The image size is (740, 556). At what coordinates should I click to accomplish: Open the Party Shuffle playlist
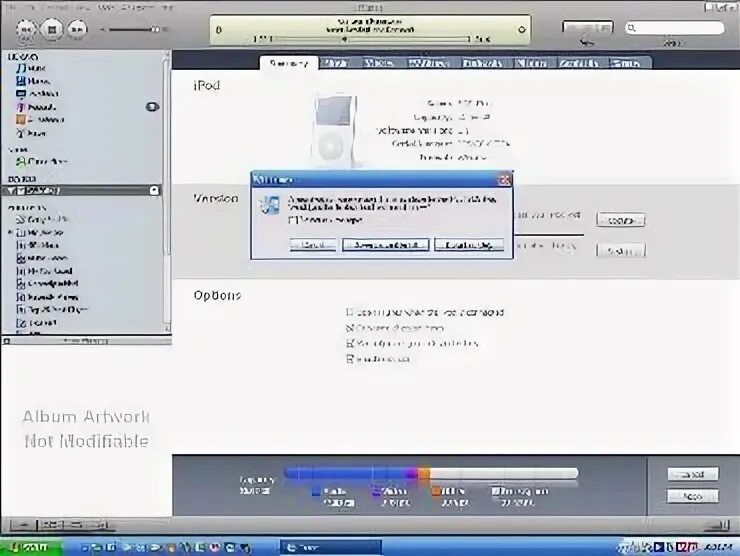(x=42, y=219)
